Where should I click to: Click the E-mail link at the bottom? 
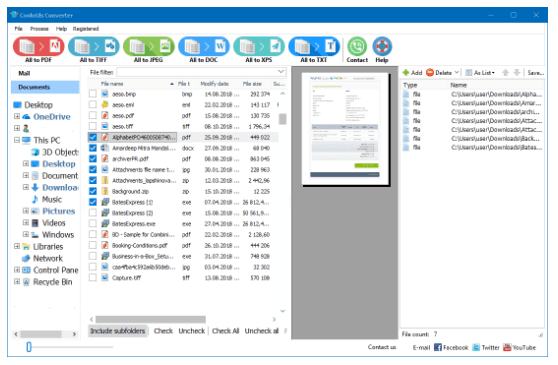tap(421, 348)
